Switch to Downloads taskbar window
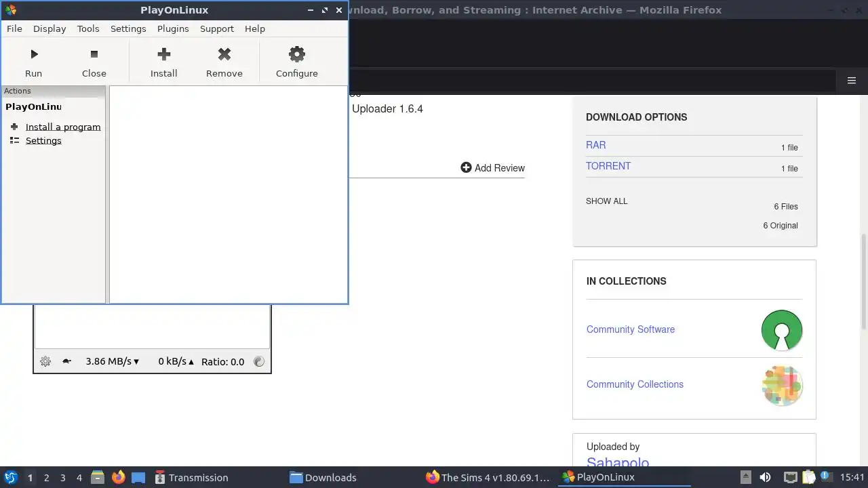 tap(353, 477)
